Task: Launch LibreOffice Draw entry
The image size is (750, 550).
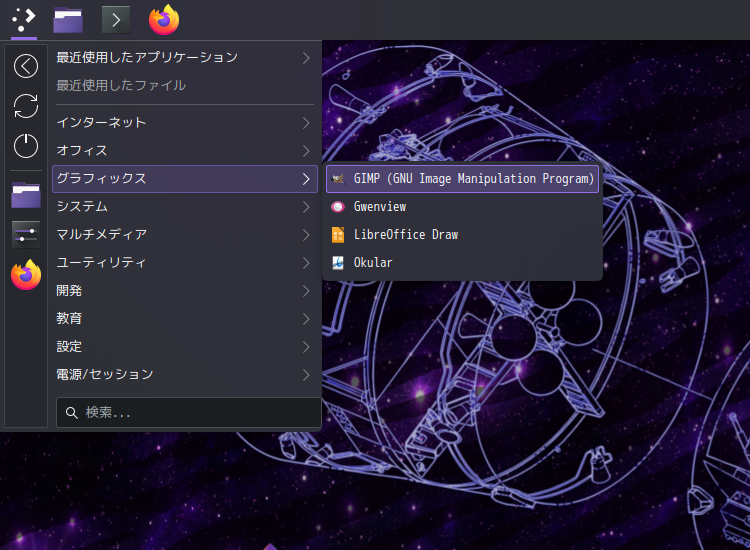Action: coord(463,235)
